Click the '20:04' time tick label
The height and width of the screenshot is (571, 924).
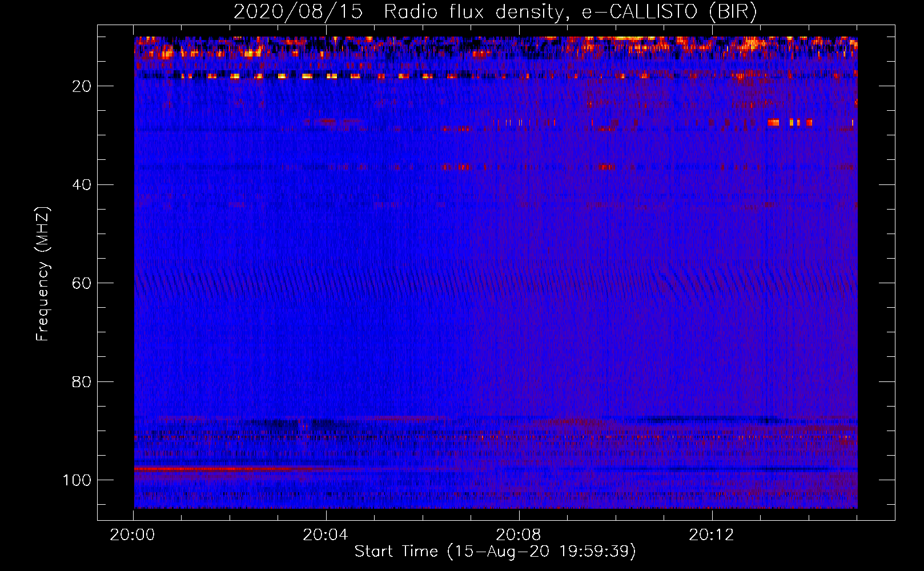pyautogui.click(x=326, y=535)
